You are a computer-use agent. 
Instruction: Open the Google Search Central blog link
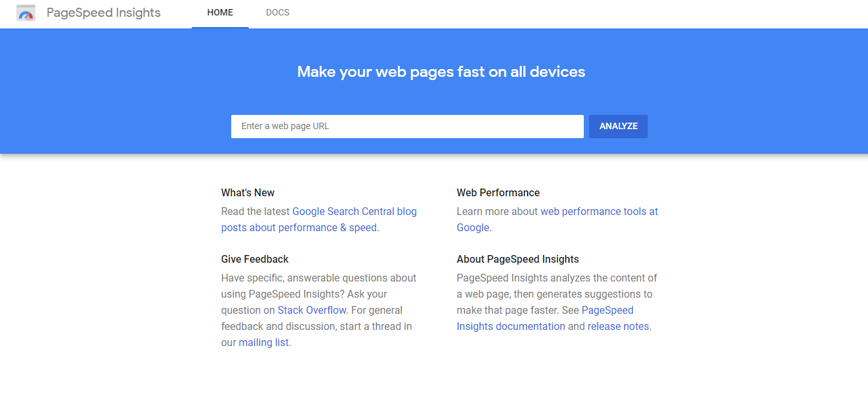[354, 211]
